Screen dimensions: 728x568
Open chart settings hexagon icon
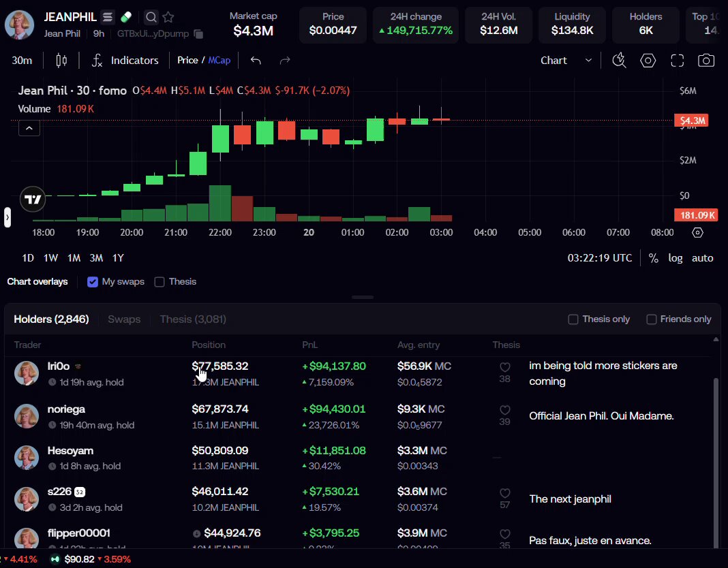[x=648, y=61]
